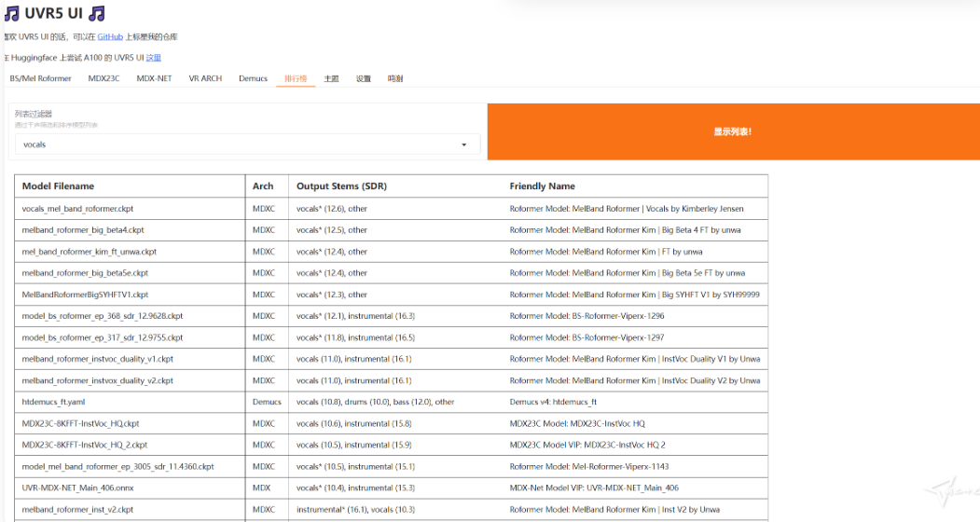Select melband_roformer_big_beta5e.ckpt cell

coord(130,273)
